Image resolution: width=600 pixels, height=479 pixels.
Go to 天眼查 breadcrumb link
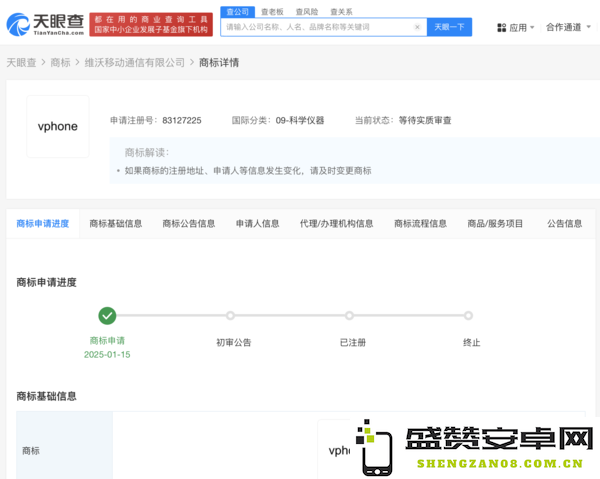tap(21, 62)
